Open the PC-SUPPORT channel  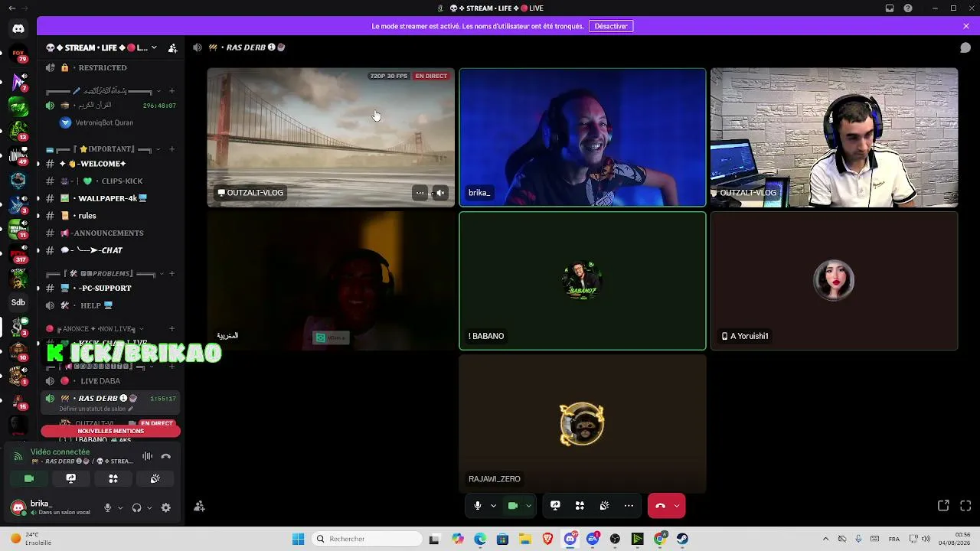(x=111, y=289)
